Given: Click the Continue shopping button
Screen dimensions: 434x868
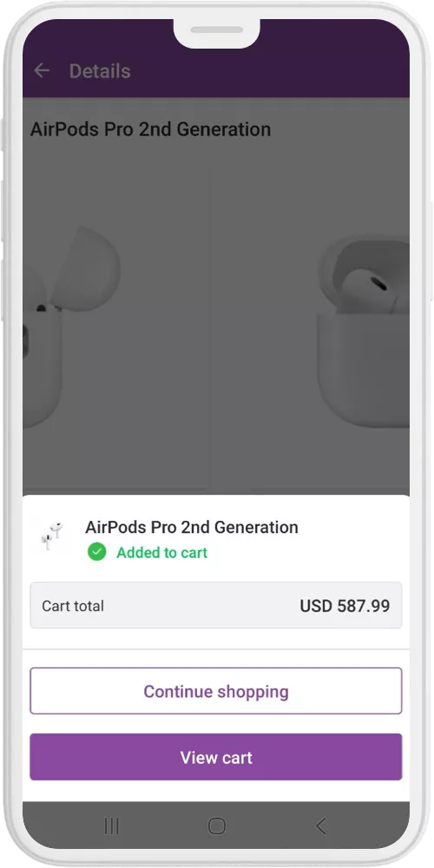Looking at the screenshot, I should (x=216, y=691).
